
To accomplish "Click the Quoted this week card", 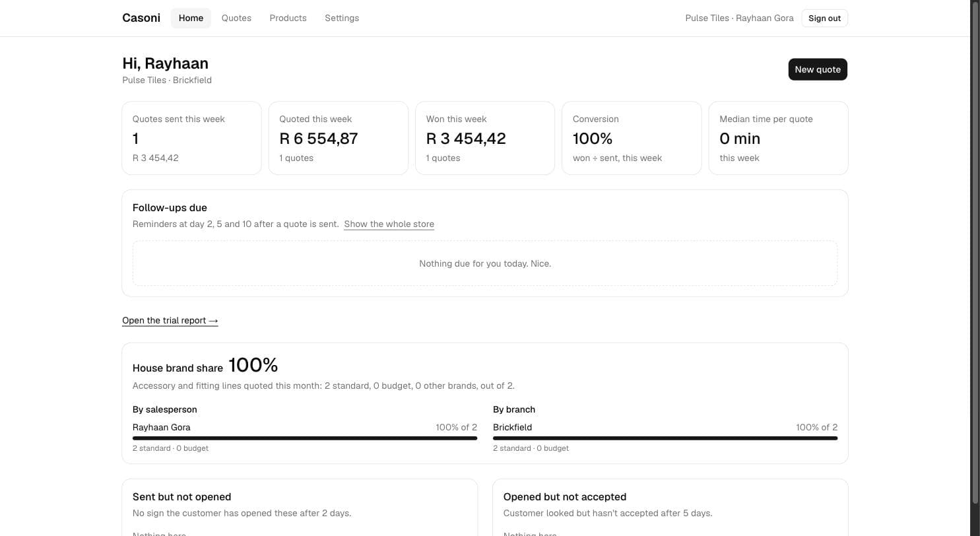I will (339, 138).
